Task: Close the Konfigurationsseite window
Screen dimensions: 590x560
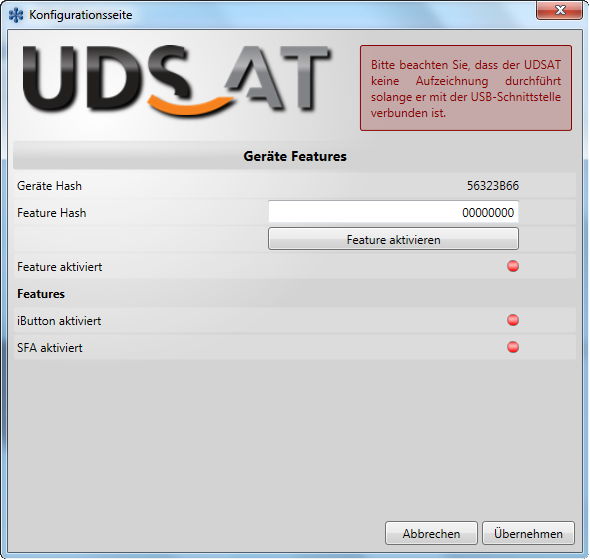Action: pyautogui.click(x=560, y=10)
